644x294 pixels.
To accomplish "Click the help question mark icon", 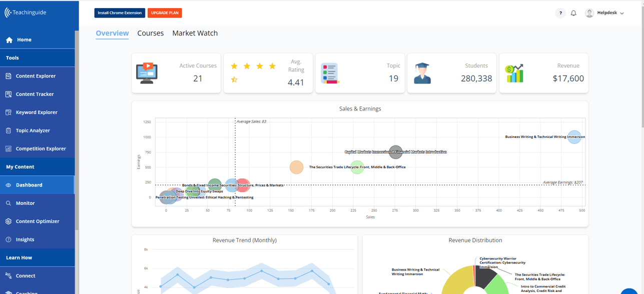I will pos(560,13).
